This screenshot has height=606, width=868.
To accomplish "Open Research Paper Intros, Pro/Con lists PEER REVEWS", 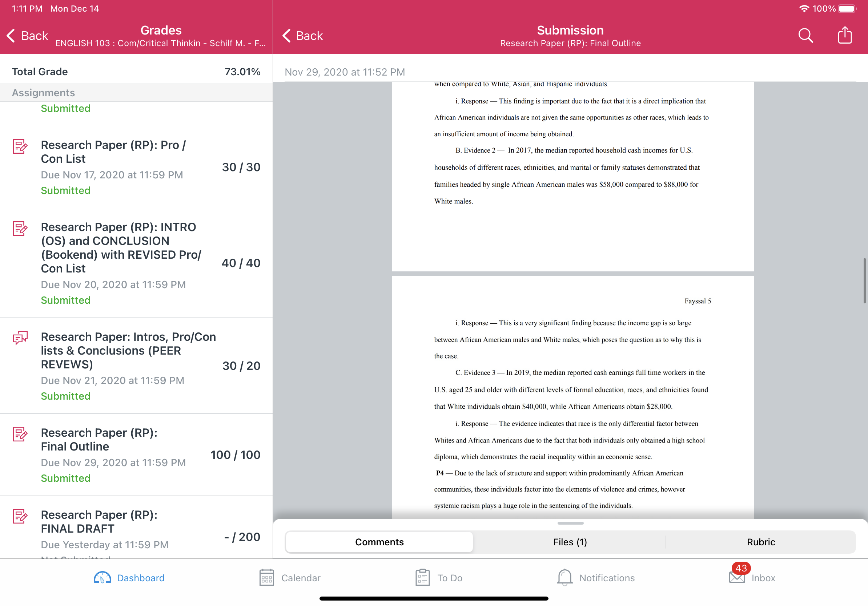I will [x=136, y=366].
